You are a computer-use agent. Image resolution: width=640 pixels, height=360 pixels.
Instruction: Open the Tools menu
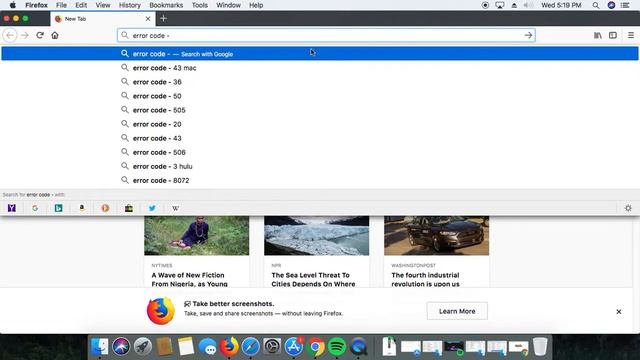pos(200,5)
